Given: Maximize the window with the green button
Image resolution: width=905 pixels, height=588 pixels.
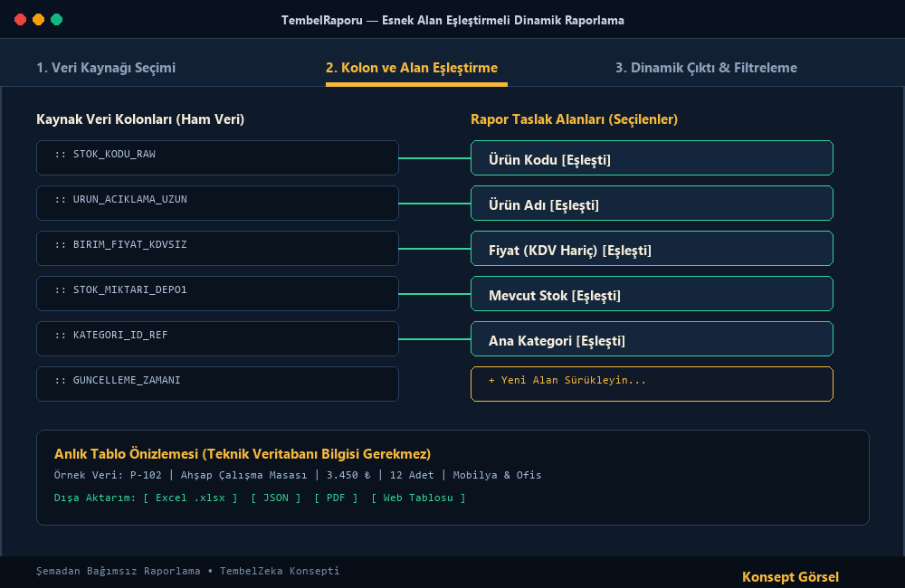Looking at the screenshot, I should pos(56,20).
